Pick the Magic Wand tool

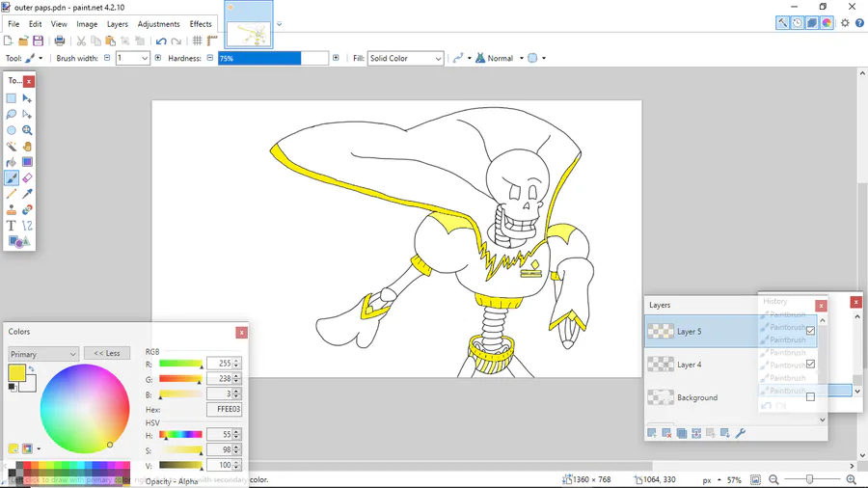(x=11, y=147)
